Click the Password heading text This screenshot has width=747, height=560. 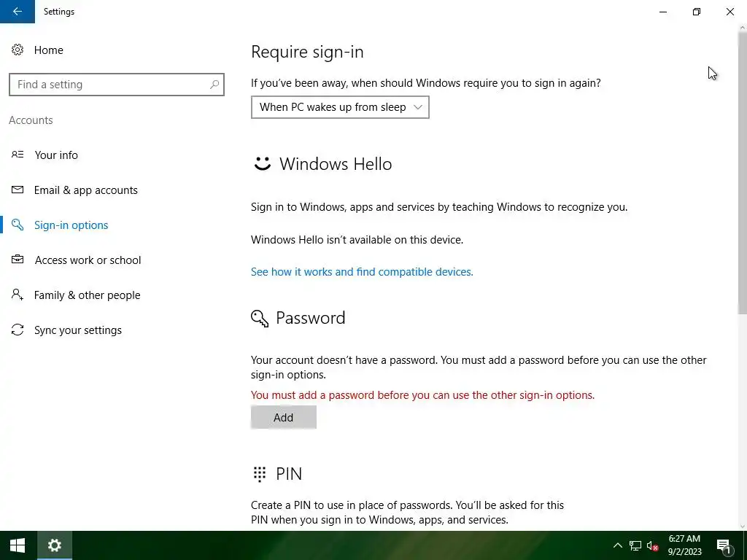[311, 318]
